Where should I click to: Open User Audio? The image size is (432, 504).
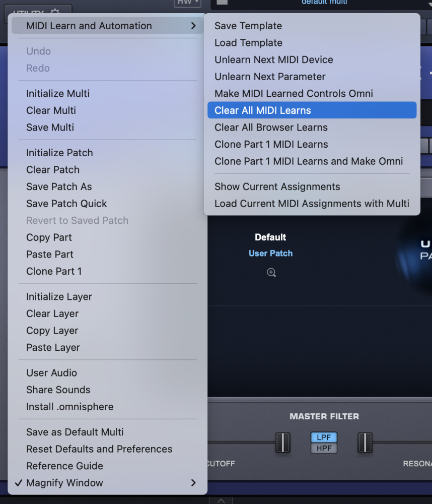click(x=108, y=373)
